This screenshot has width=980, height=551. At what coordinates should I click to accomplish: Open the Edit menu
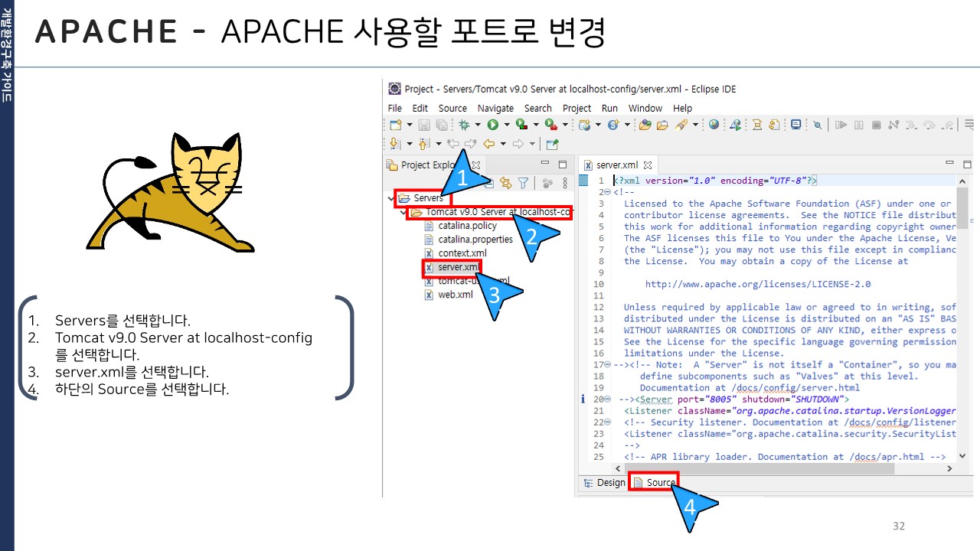pyautogui.click(x=420, y=108)
